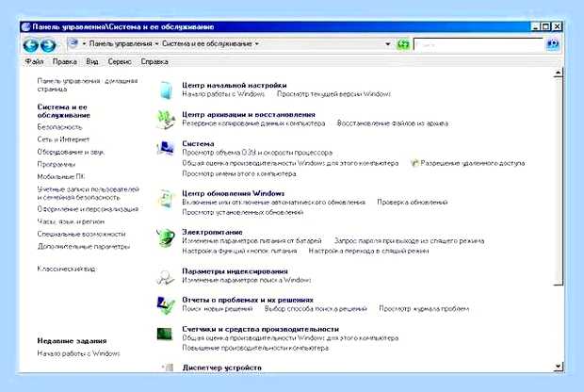This screenshot has height=392, width=584.
Task: Go forward with the Forward arrow button
Action: tap(48, 45)
